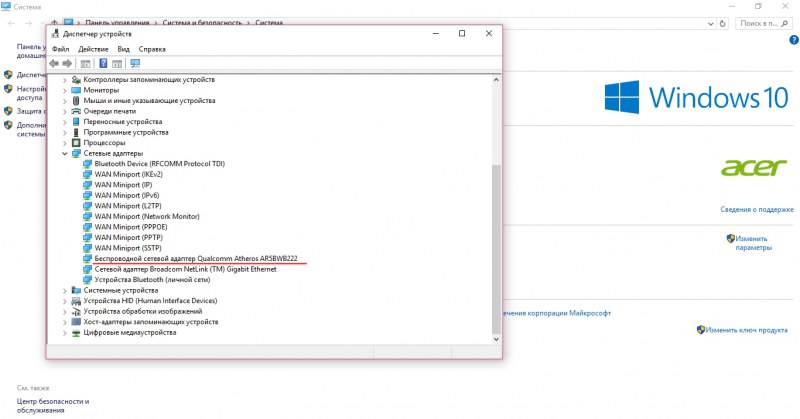Screen dimensions: 800x419
Task: Expand the Системные устройства node
Action: 65,290
